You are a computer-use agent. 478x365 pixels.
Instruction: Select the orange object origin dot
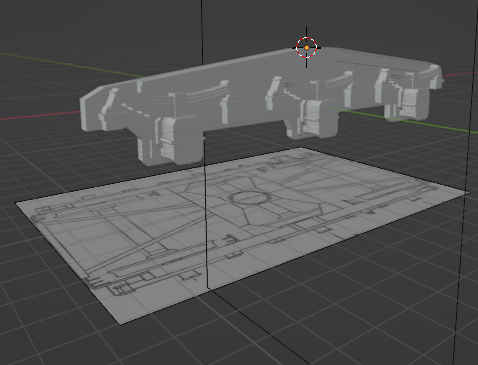point(307,48)
